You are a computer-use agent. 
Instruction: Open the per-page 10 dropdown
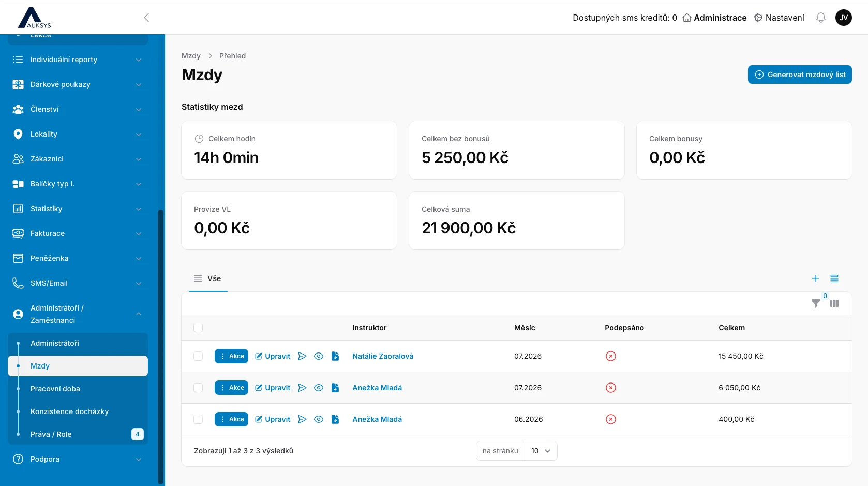[x=541, y=451]
